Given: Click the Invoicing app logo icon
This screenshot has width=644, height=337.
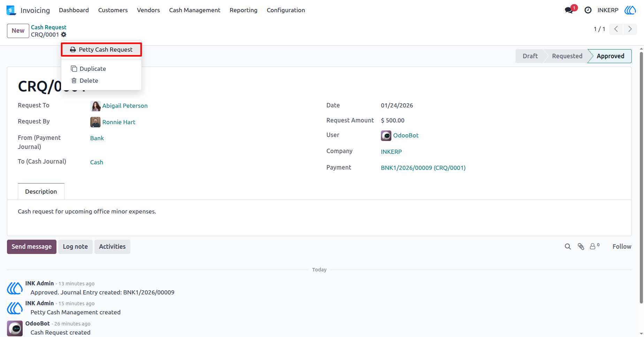Looking at the screenshot, I should pos(11,10).
